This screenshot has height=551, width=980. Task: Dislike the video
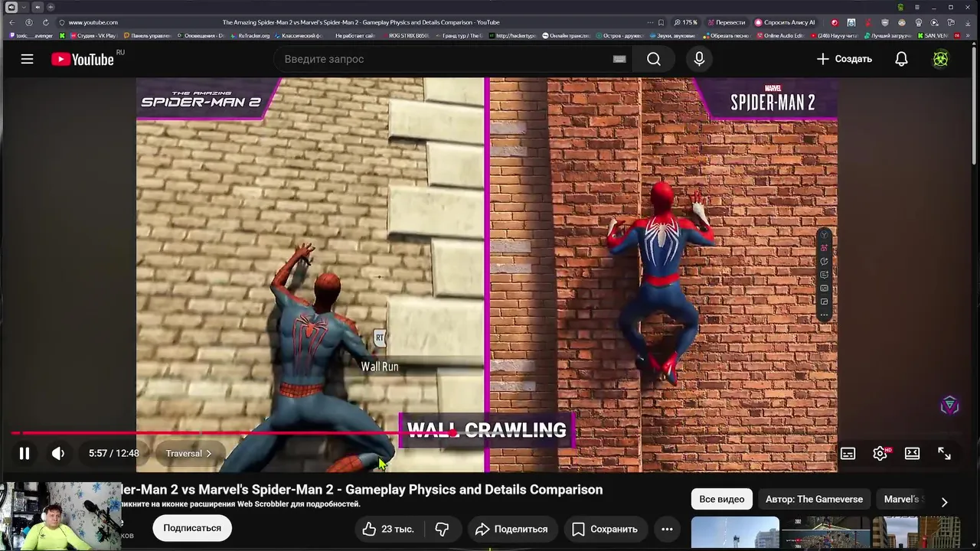pyautogui.click(x=443, y=529)
